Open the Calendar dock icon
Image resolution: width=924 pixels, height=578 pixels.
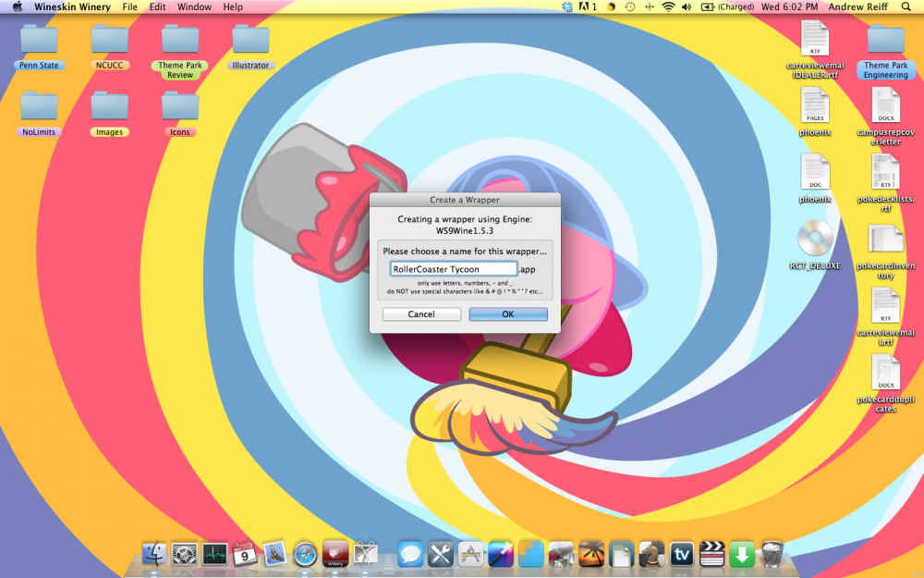tap(245, 554)
